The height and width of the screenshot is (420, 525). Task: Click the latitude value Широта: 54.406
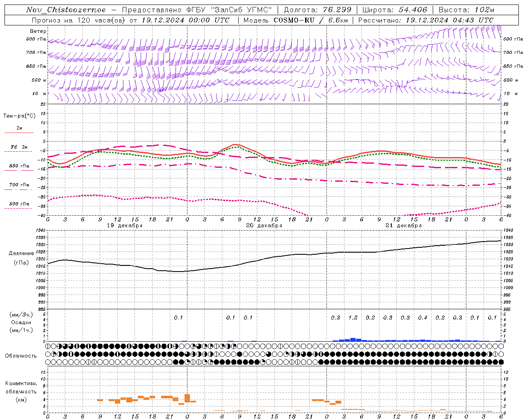[395, 10]
